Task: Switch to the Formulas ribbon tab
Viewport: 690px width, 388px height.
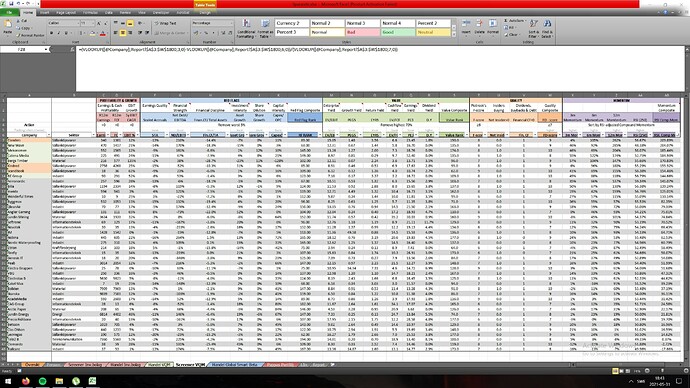Action: (x=90, y=13)
